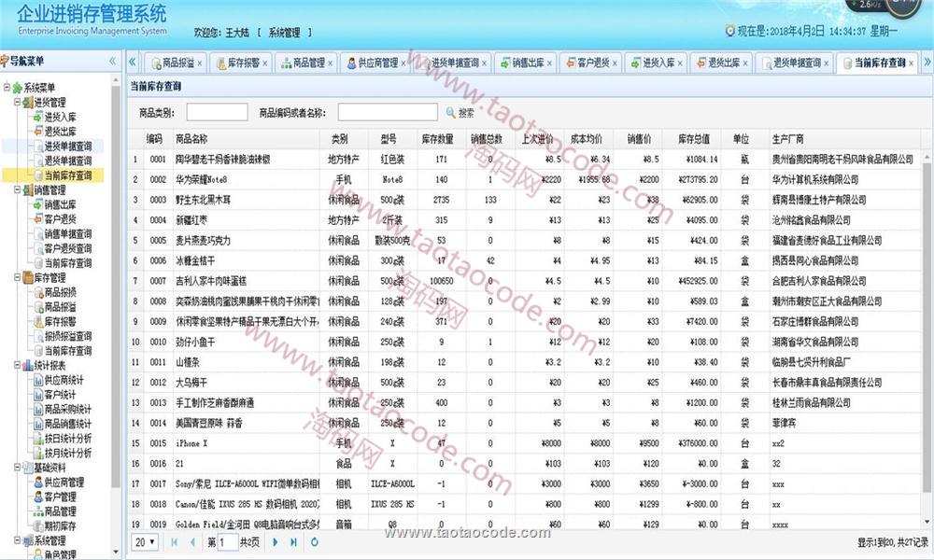934x560 pixels.
Task: Close the 供应商管理 tab
Action: tap(403, 63)
